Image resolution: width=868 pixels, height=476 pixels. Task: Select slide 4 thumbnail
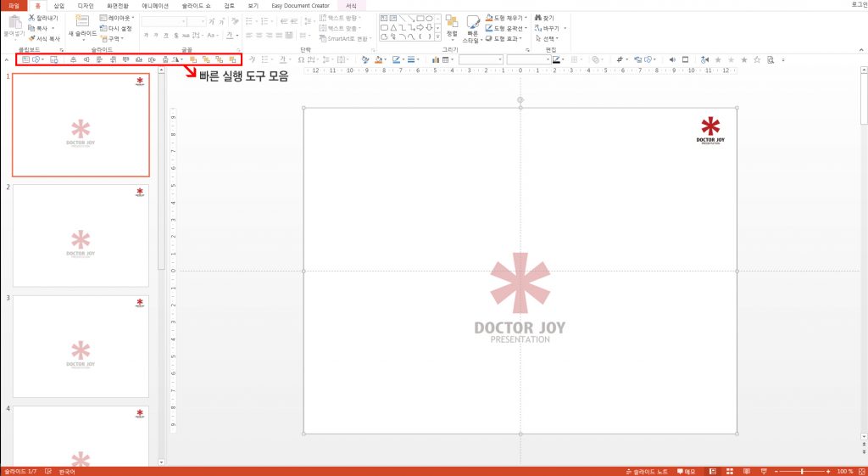(81, 436)
